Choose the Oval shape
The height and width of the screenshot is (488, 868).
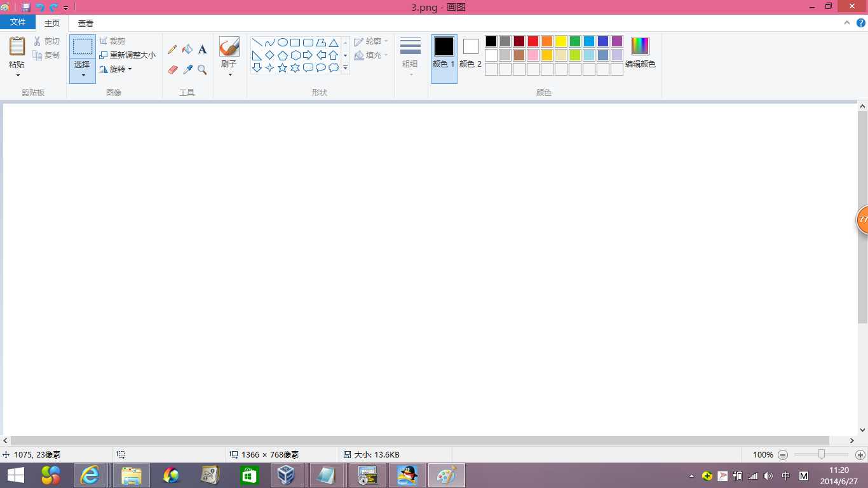pos(282,43)
